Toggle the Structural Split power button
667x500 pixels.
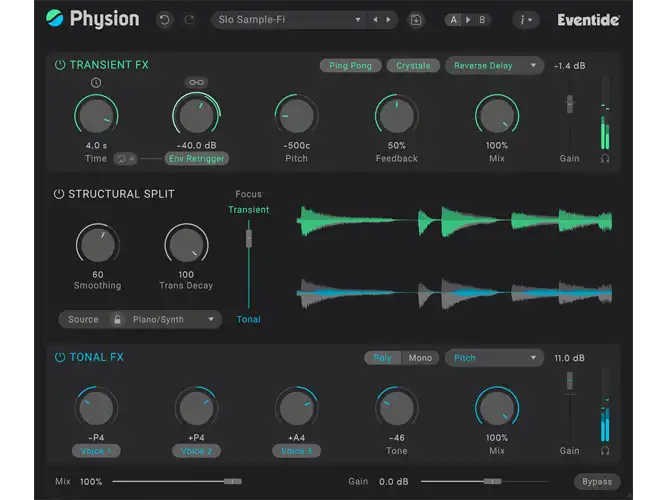click(x=58, y=194)
